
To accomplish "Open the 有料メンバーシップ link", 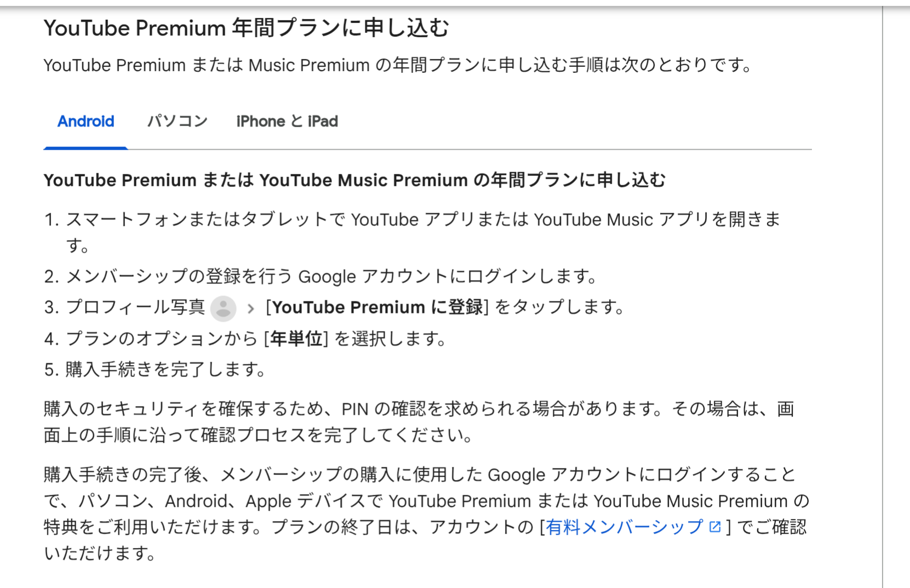I will (x=625, y=527).
